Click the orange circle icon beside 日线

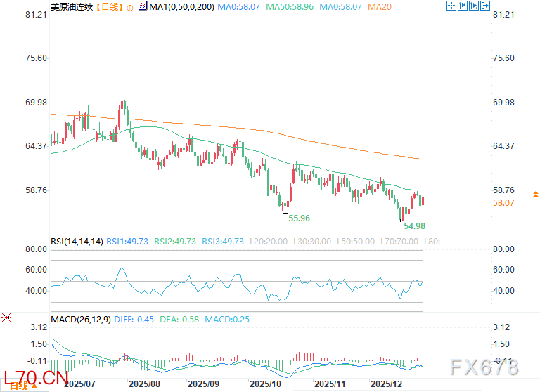tap(129, 7)
